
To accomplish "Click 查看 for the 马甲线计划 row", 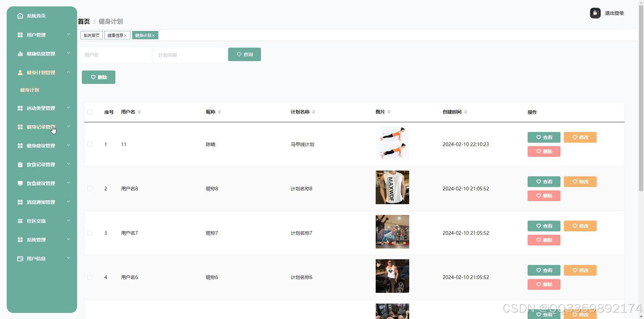I will (x=544, y=137).
